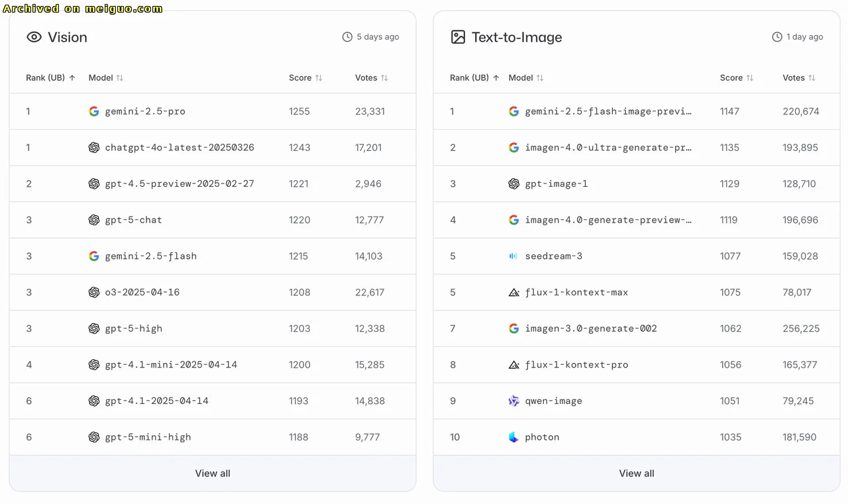Click the triangle logo beside flux-1-kontext-max

(x=514, y=292)
